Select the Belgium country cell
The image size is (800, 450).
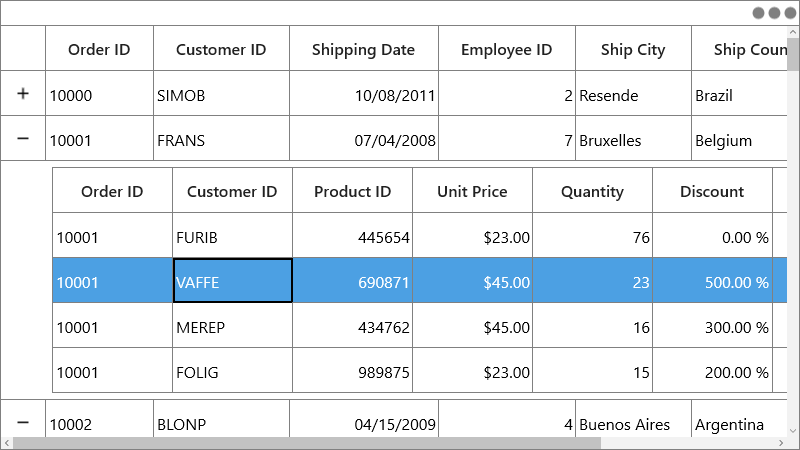point(739,138)
